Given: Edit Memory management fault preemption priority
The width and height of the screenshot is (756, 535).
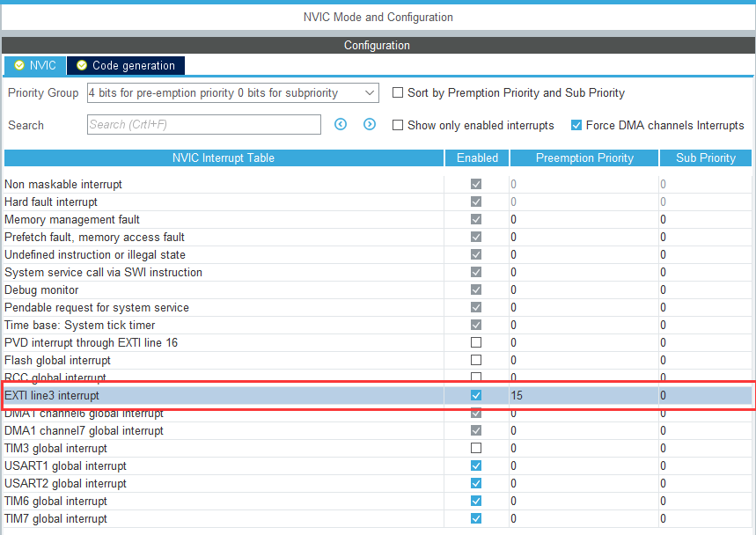Looking at the screenshot, I should [584, 220].
